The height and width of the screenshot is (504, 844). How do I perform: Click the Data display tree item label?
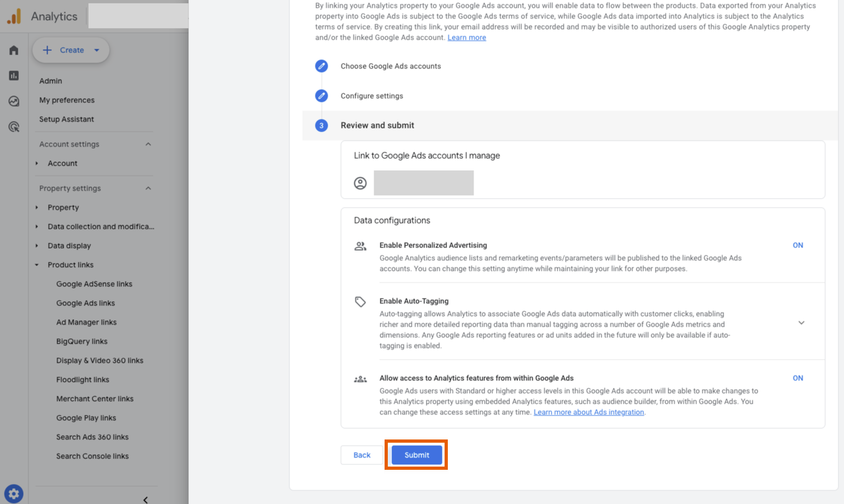(69, 246)
